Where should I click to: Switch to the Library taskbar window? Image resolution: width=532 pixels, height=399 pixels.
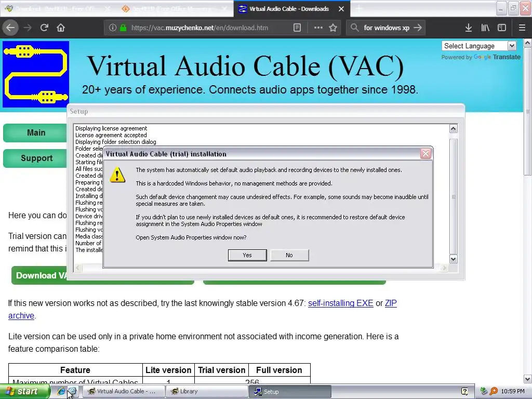[x=207, y=391]
